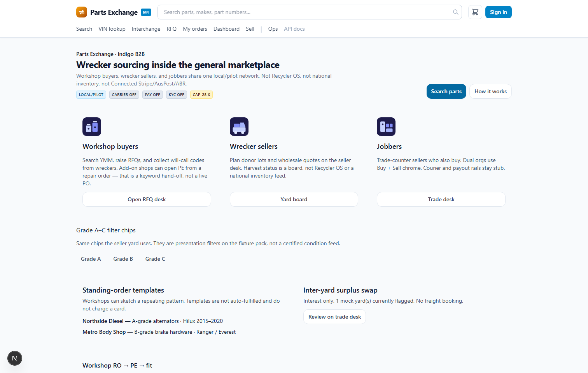Image resolution: width=588 pixels, height=373 pixels.
Task: Click the search magnifier icon
Action: point(456,12)
